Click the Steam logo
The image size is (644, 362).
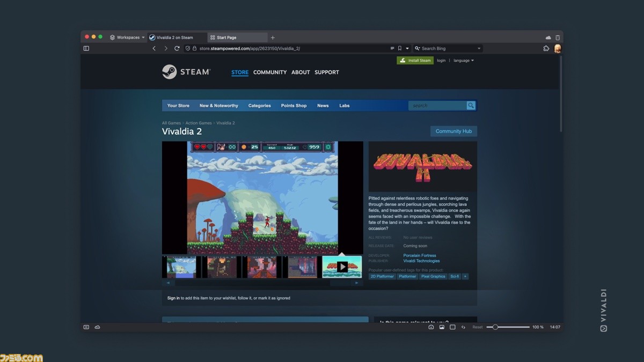tap(186, 72)
